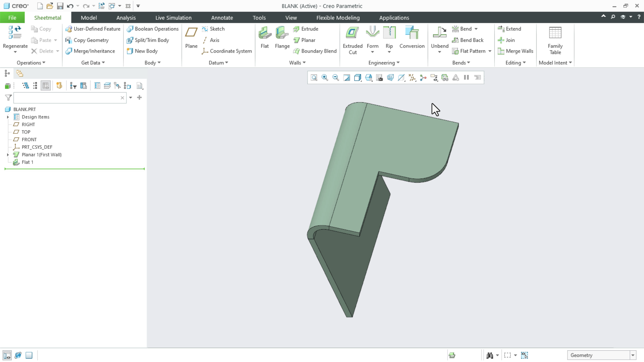Click the Boundary Blend button
Image resolution: width=644 pixels, height=362 pixels.
pyautogui.click(x=315, y=51)
